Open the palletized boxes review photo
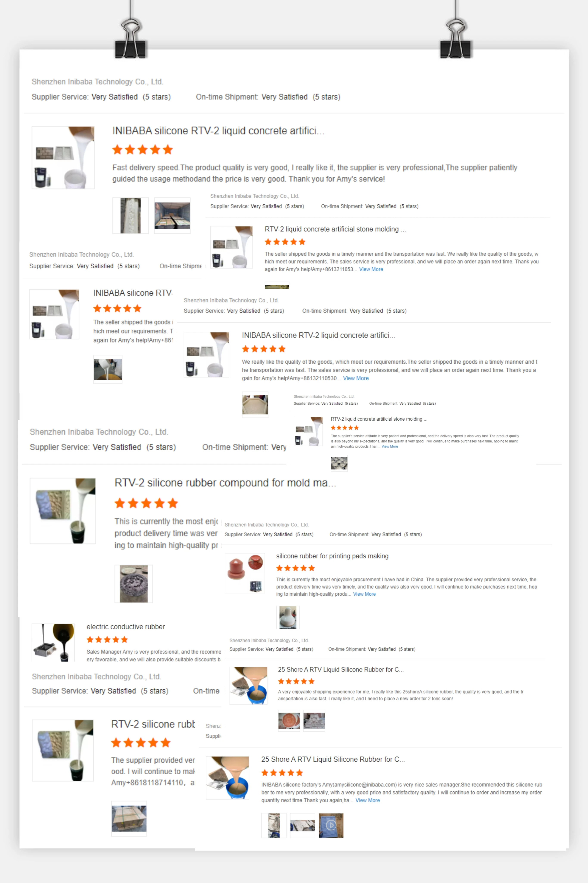 (129, 819)
